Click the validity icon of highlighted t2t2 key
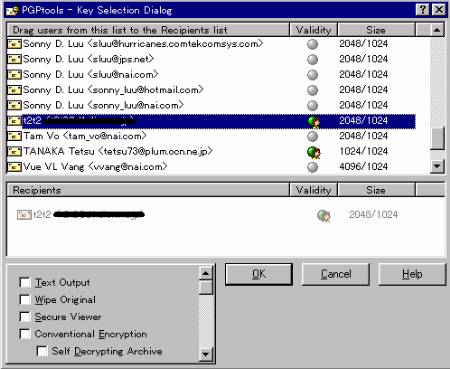 coord(313,121)
